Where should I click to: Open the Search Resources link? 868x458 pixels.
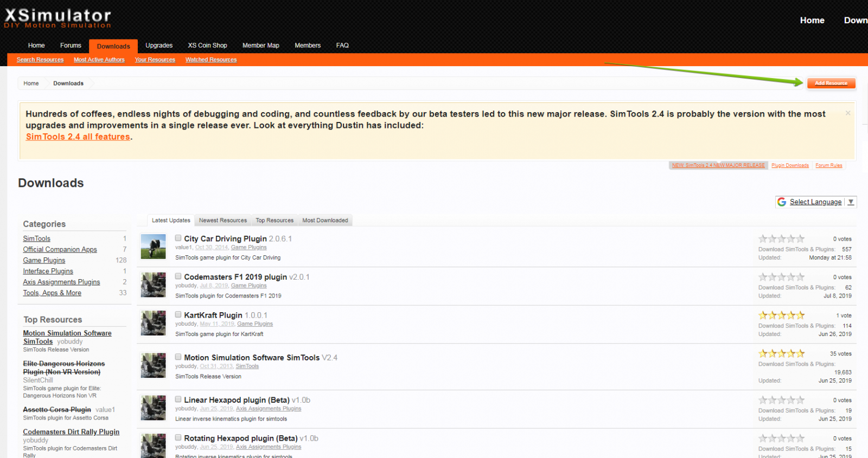(x=40, y=60)
